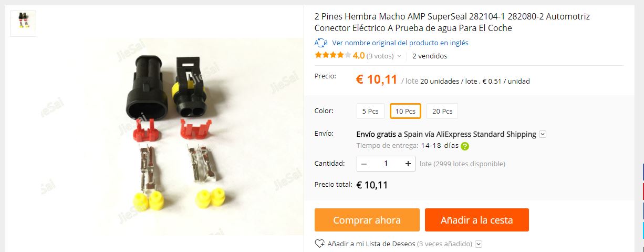Open the (3 votos) reviews link

tap(380, 56)
